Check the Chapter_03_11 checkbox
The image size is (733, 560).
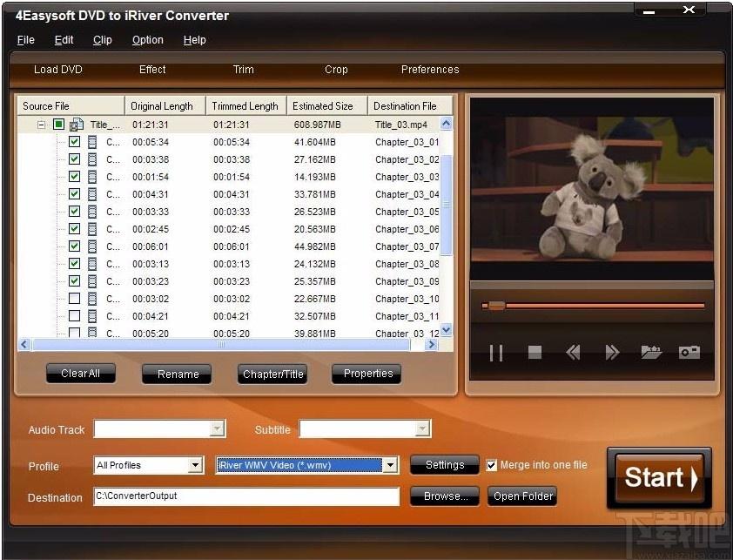(x=74, y=315)
